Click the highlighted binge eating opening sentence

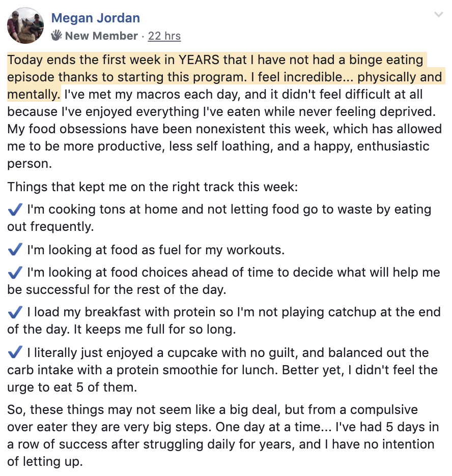[226, 77]
